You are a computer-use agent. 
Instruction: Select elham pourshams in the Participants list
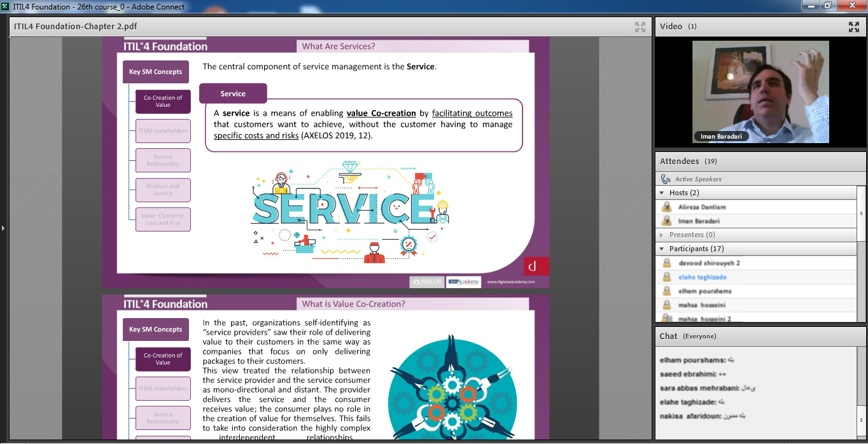[x=704, y=291]
